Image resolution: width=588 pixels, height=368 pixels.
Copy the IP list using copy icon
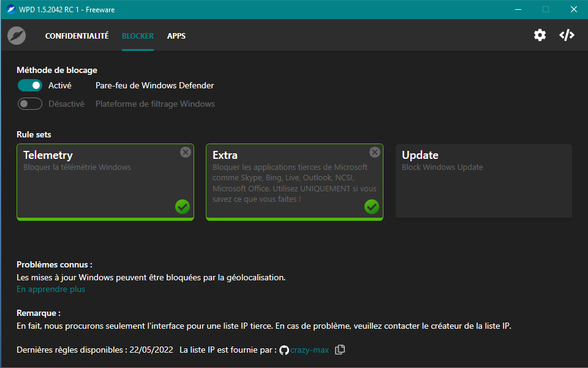(x=340, y=350)
